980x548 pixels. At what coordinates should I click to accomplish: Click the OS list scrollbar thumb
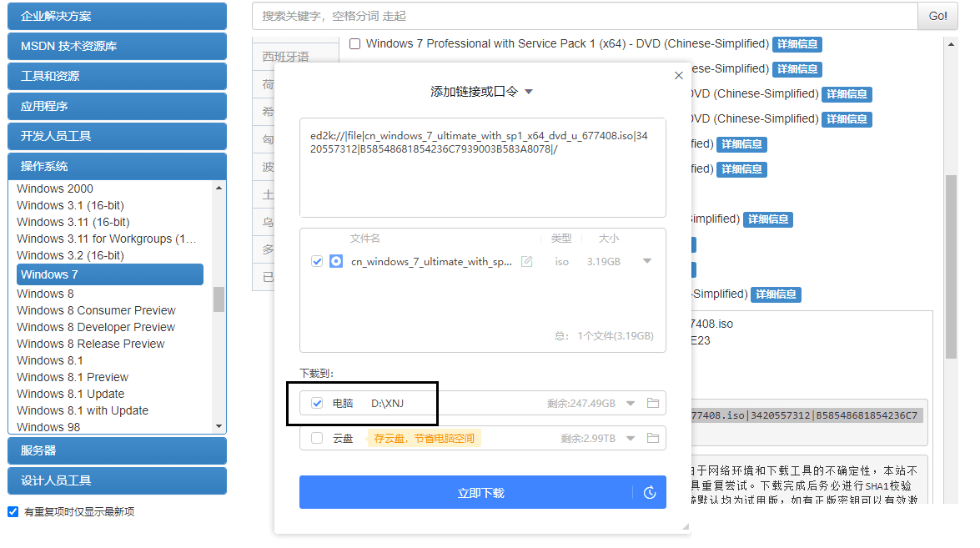click(219, 299)
